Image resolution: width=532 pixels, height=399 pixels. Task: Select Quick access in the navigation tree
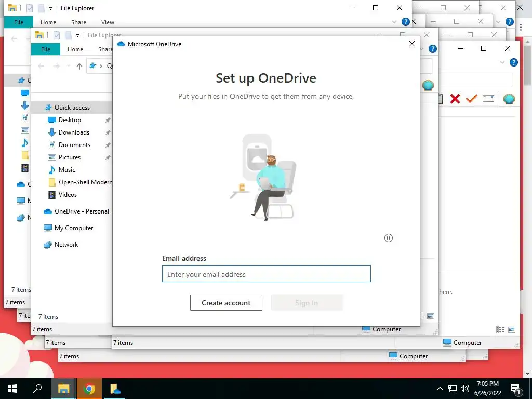72,107
